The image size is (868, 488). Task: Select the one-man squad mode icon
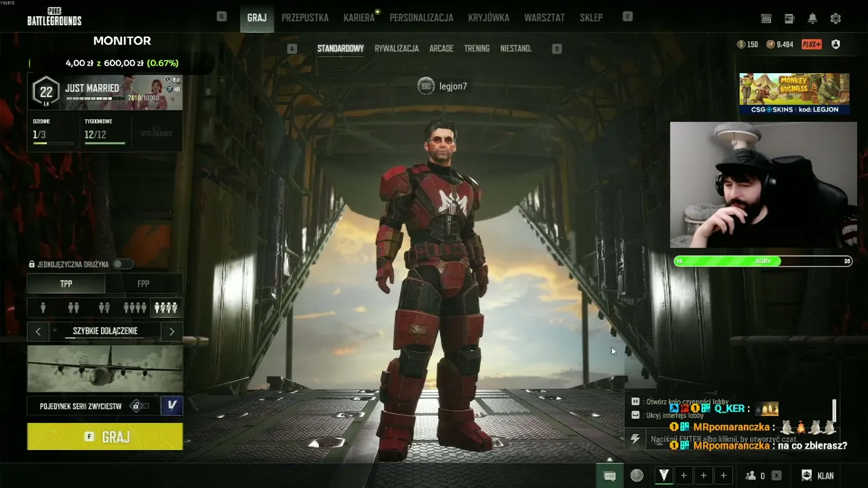coord(166,308)
